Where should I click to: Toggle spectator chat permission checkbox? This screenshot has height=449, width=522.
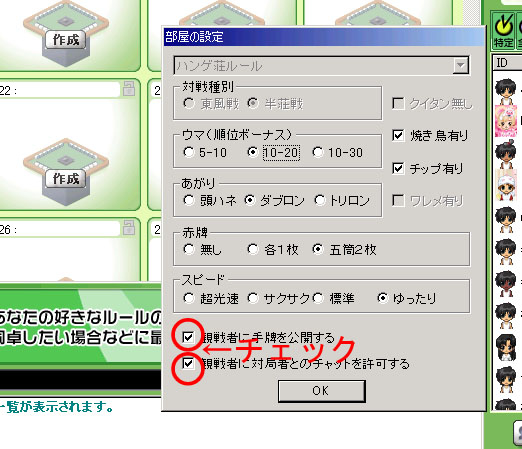188,363
